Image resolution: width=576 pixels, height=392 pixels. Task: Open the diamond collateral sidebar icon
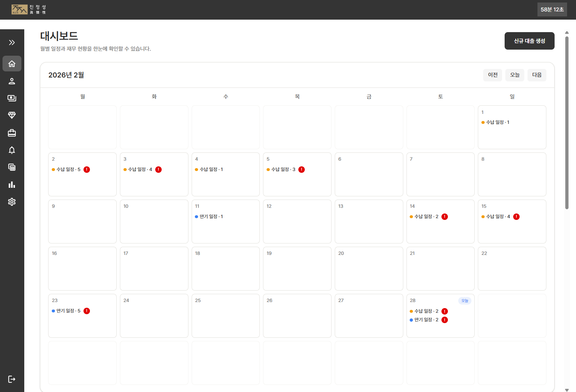[12, 115]
